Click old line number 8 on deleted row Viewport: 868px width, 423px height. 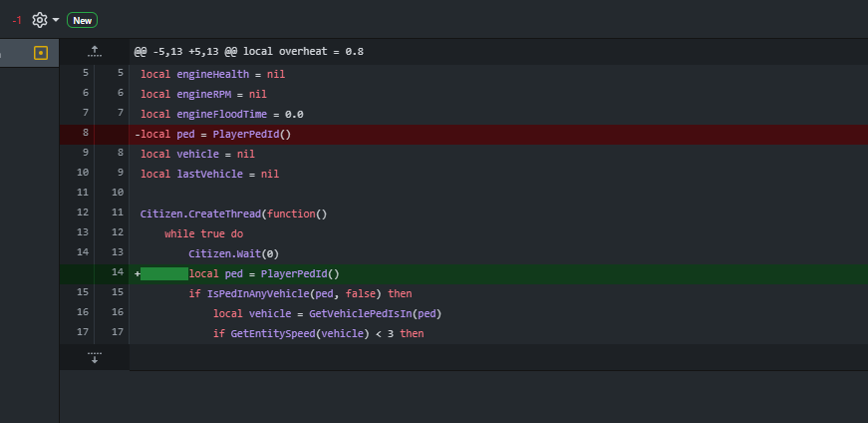85,134
